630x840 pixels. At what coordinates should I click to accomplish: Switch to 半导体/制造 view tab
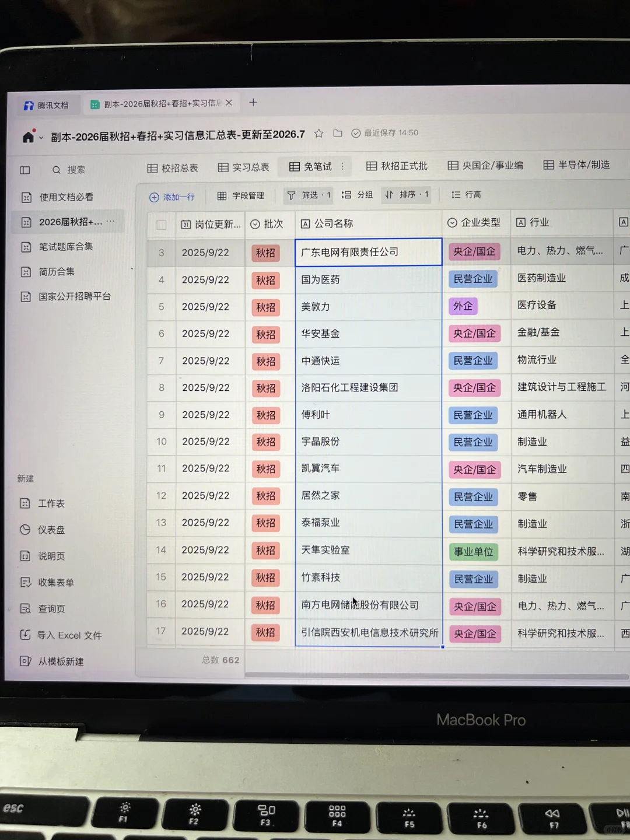[x=576, y=165]
